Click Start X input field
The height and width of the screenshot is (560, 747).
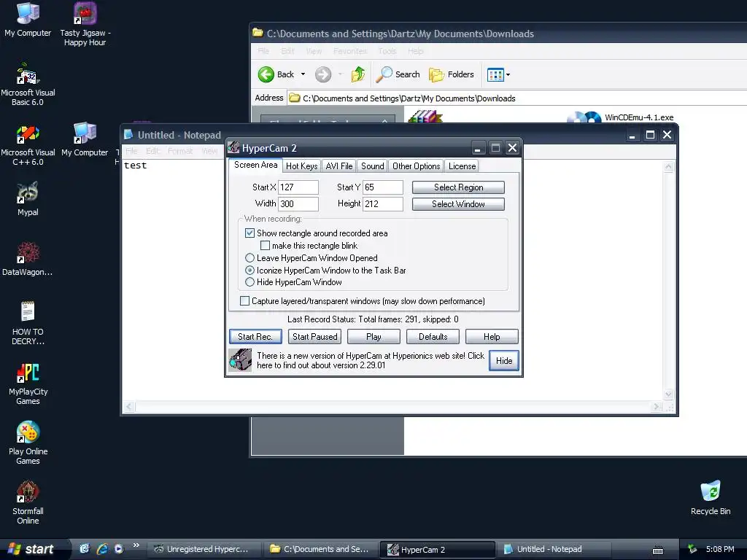pyautogui.click(x=298, y=187)
